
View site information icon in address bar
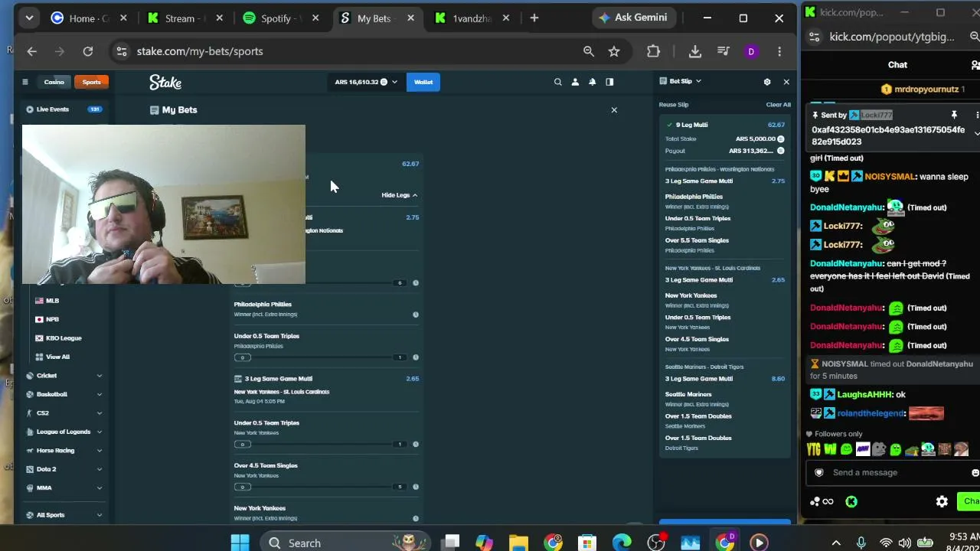coord(121,51)
